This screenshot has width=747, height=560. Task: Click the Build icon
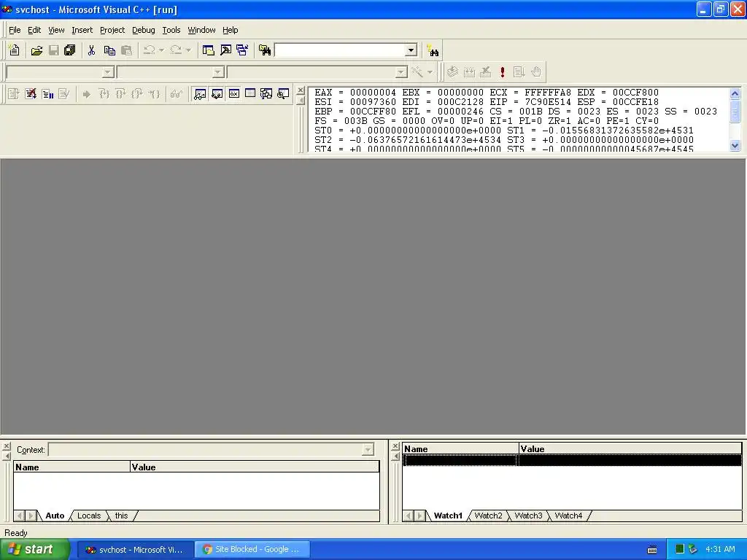469,72
